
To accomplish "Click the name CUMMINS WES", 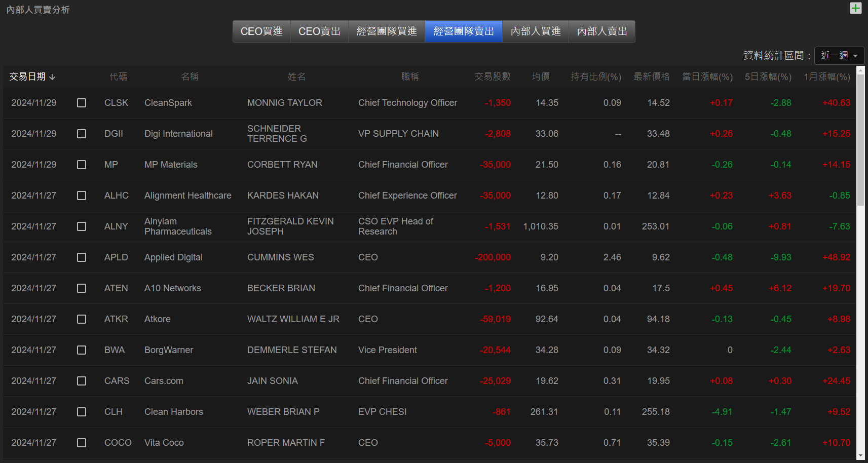I will (281, 257).
